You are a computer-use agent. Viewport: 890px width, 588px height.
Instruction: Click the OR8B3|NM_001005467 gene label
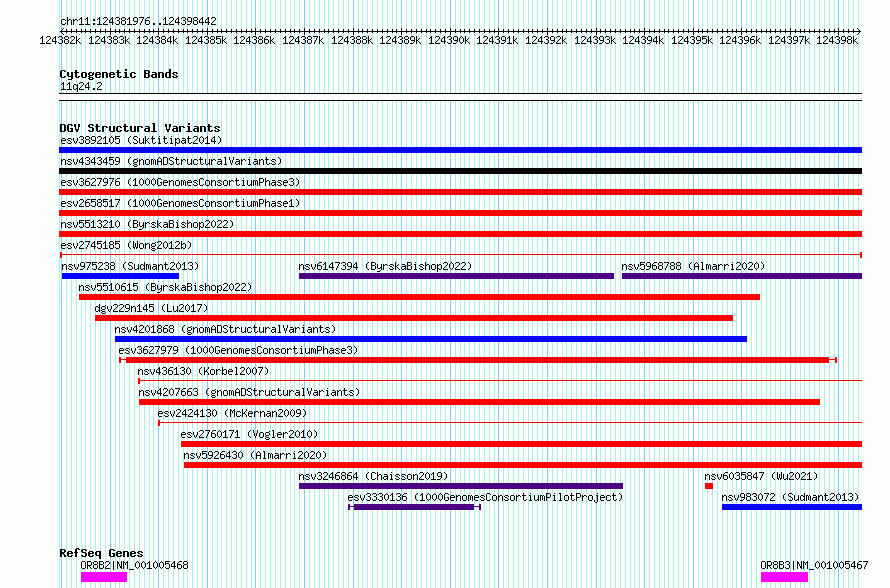814,565
